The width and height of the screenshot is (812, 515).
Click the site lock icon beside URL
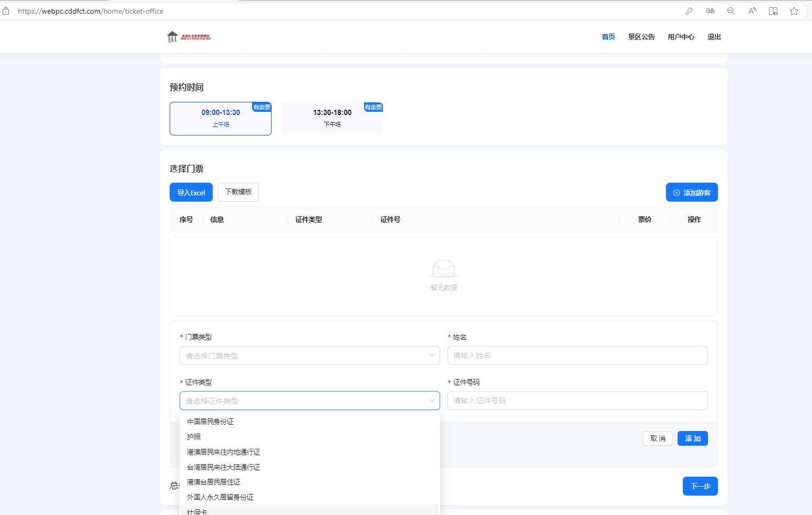[6, 11]
